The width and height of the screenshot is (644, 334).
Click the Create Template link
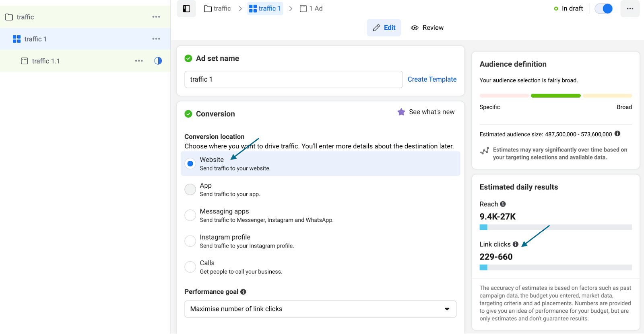(x=432, y=79)
